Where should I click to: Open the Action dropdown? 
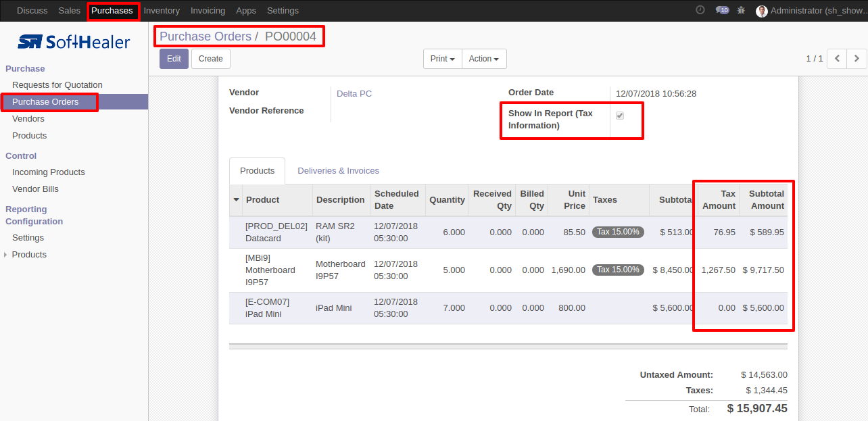click(x=484, y=59)
